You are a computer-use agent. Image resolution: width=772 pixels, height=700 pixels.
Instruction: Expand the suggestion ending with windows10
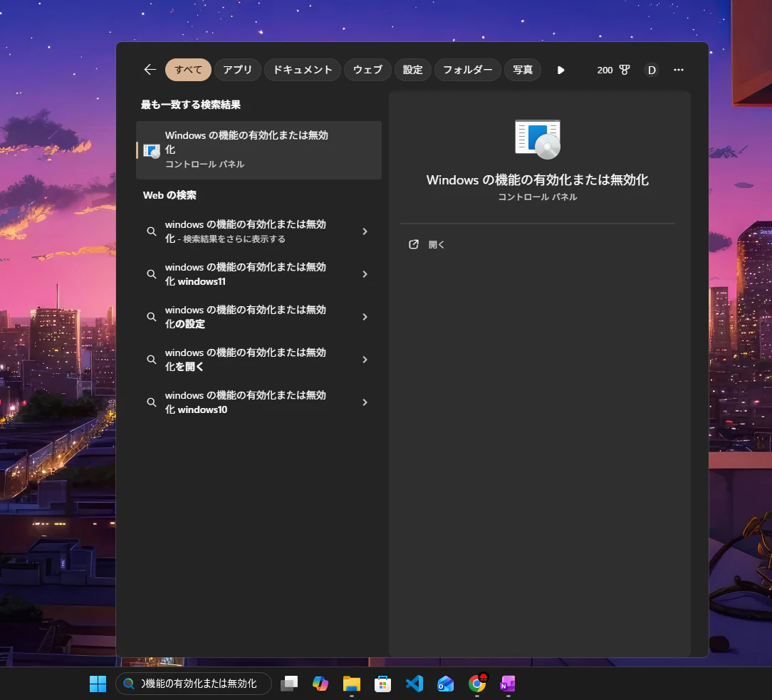pos(364,402)
